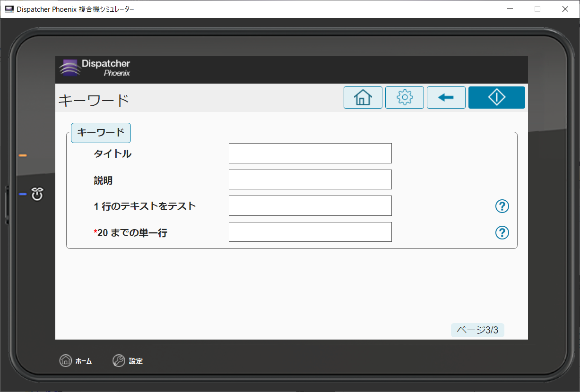Click the simulator window title bar icon

click(9, 9)
